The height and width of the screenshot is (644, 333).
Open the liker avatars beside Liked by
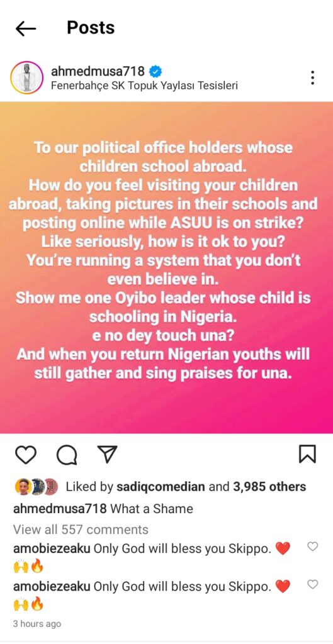coord(36,487)
